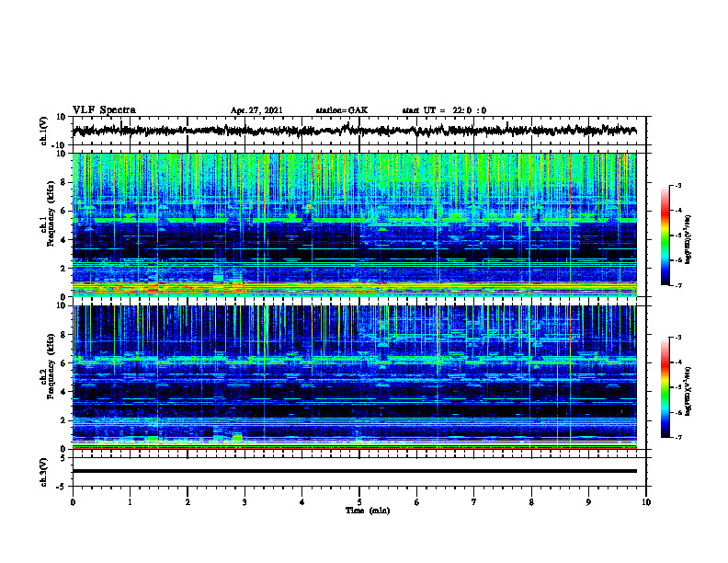Image resolution: width=728 pixels, height=563 pixels.
Task: Click the ch.2 color scale bar
Action: point(665,387)
